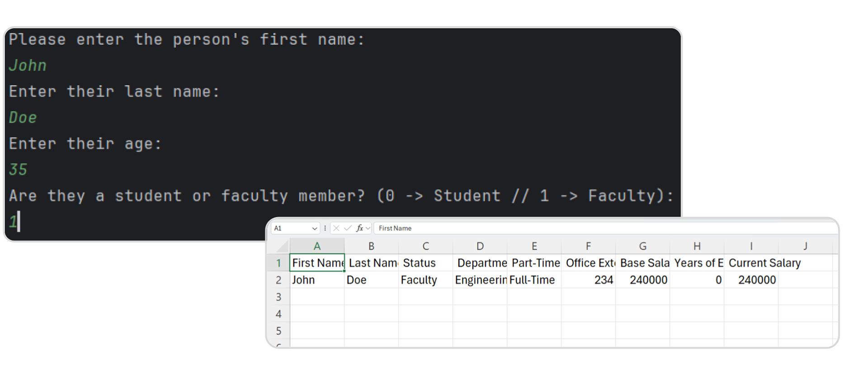Click the Cancel X icon in formula bar
The image size is (868, 375).
pyautogui.click(x=336, y=228)
